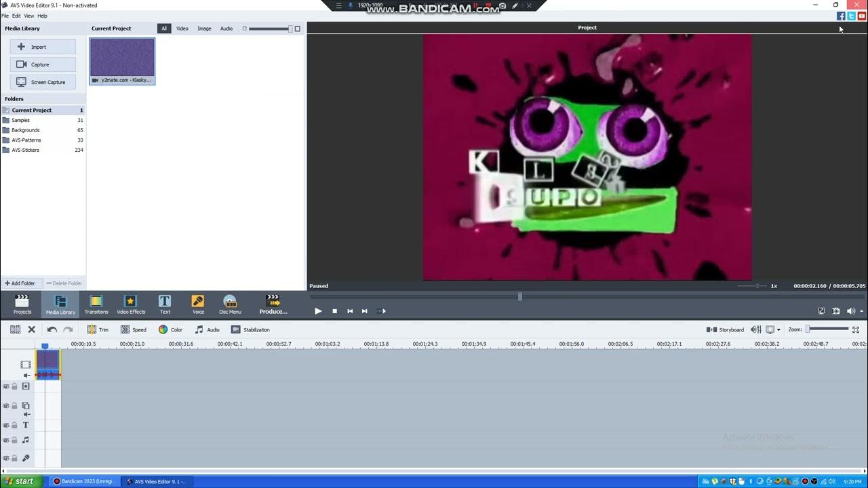Image resolution: width=868 pixels, height=488 pixels.
Task: Stop the preview playback
Action: [334, 311]
